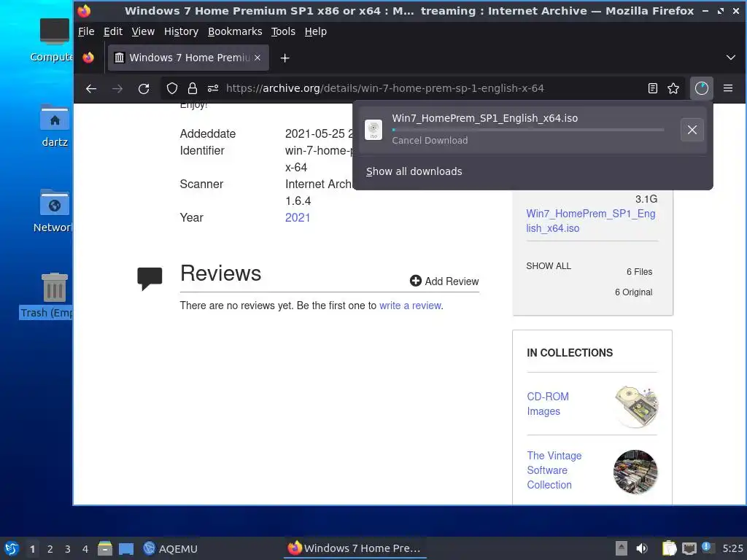Image resolution: width=747 pixels, height=560 pixels.
Task: Click the clipboard manager tray icon
Action: (669, 548)
